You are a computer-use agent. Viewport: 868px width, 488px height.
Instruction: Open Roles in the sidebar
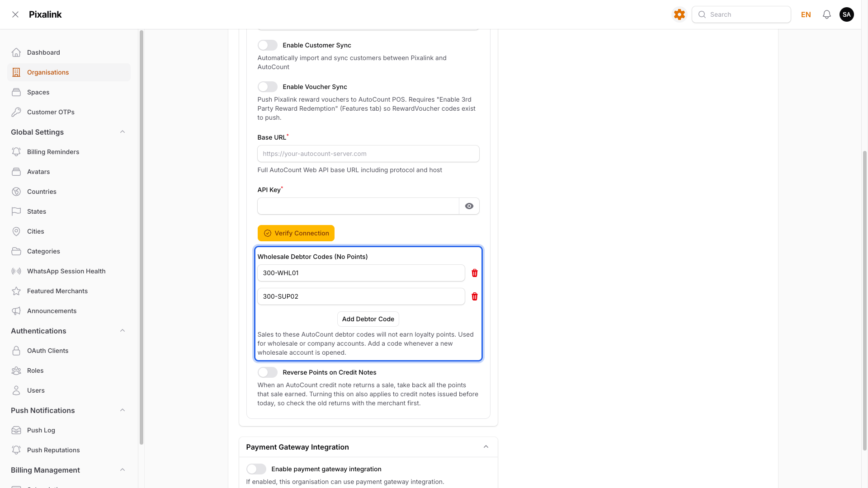(x=69, y=371)
